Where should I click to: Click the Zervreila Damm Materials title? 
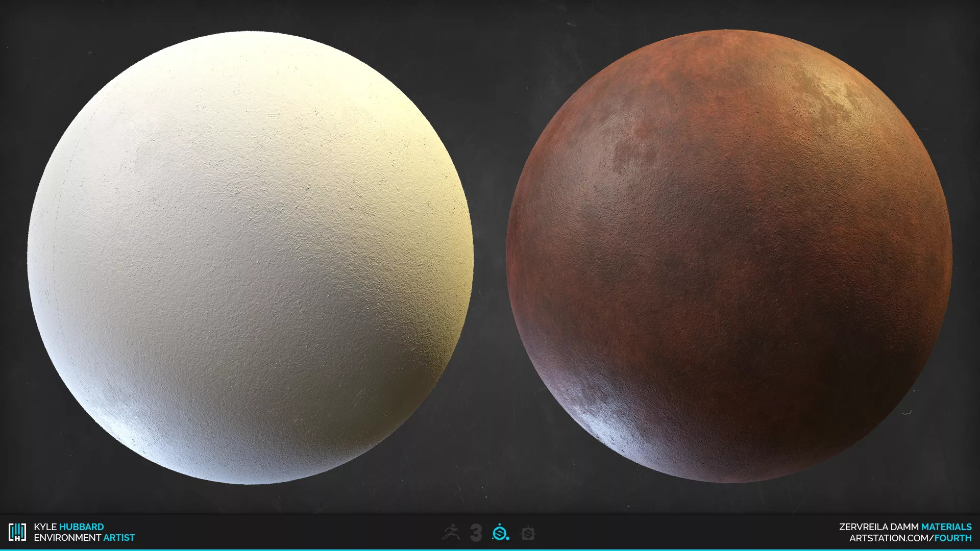click(905, 527)
